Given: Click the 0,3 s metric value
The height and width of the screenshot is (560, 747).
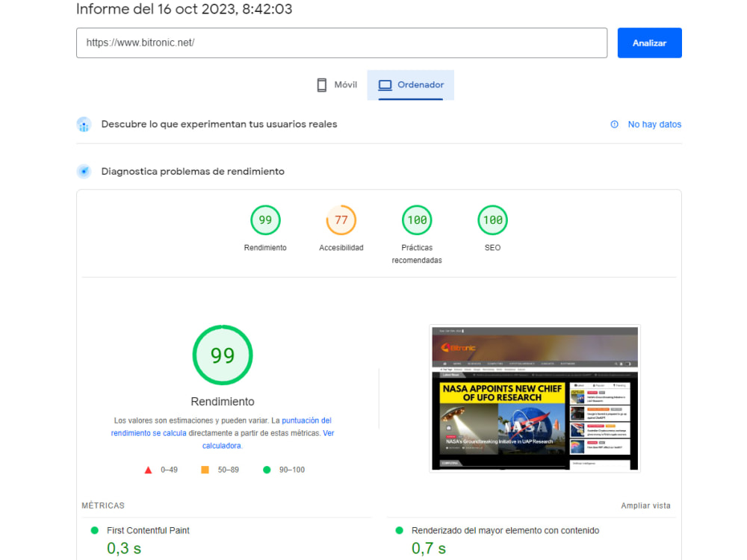Looking at the screenshot, I should click(x=124, y=549).
